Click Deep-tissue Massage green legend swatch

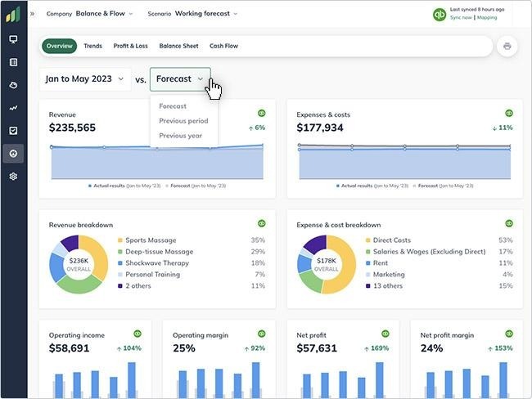(120, 252)
